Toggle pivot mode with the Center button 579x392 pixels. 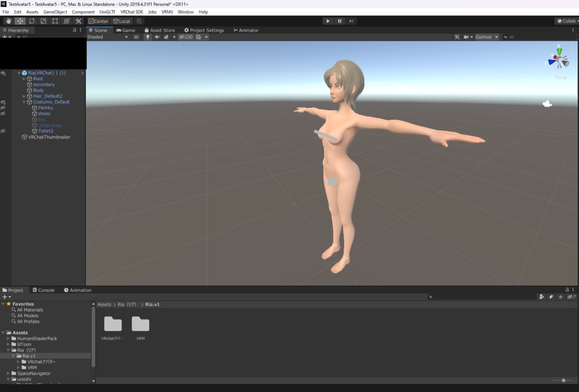tap(98, 21)
